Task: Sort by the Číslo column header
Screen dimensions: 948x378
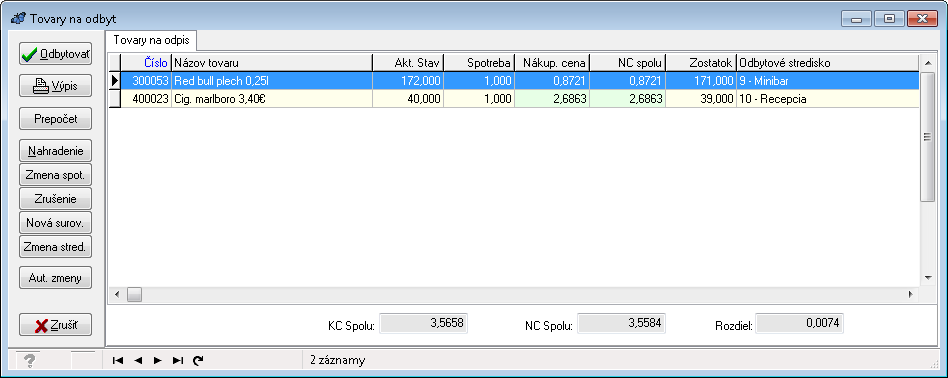Action: [x=146, y=63]
